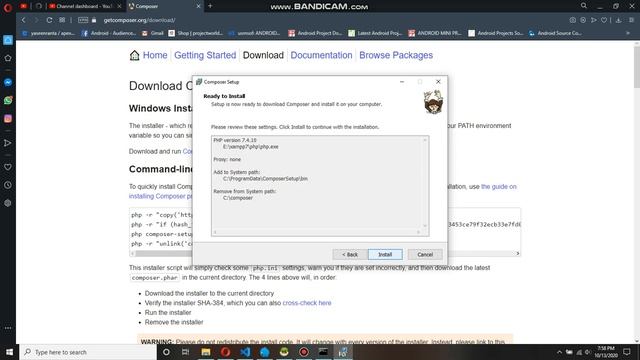Viewport: 640px width, 360px height.
Task: Open the speed dial grid icon
Action: coord(62,20)
